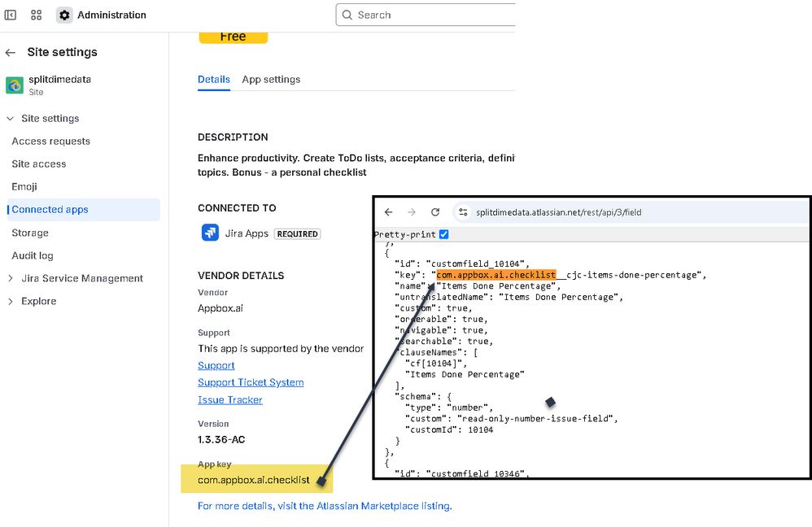812x527 pixels.
Task: Click browser forward arrow in inset window
Action: (x=412, y=212)
